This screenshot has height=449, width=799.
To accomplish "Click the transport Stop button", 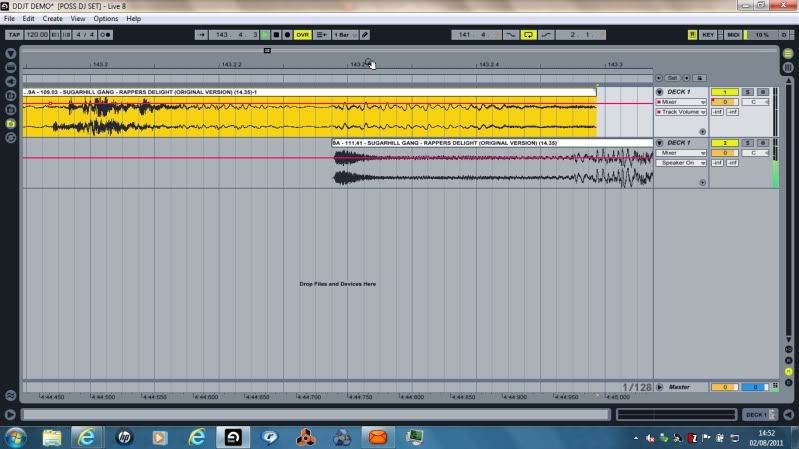I will click(x=276, y=34).
